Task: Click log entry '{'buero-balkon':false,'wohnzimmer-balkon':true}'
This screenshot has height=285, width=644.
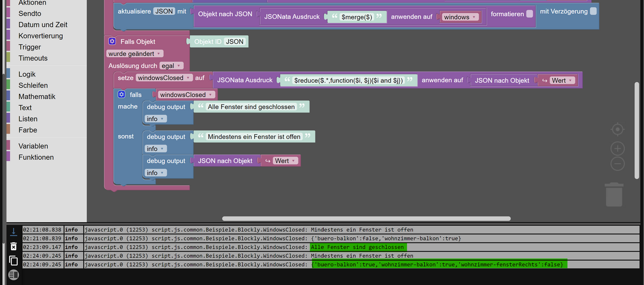Action: pos(386,238)
